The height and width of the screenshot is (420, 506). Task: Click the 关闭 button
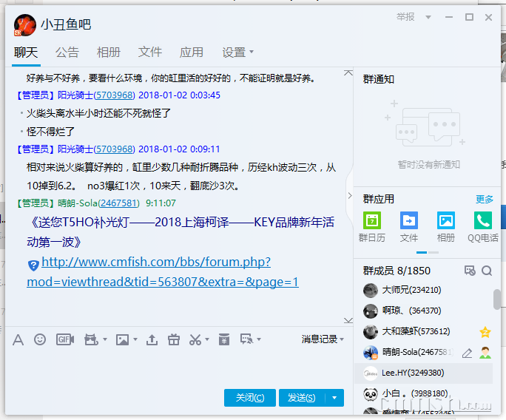point(250,398)
